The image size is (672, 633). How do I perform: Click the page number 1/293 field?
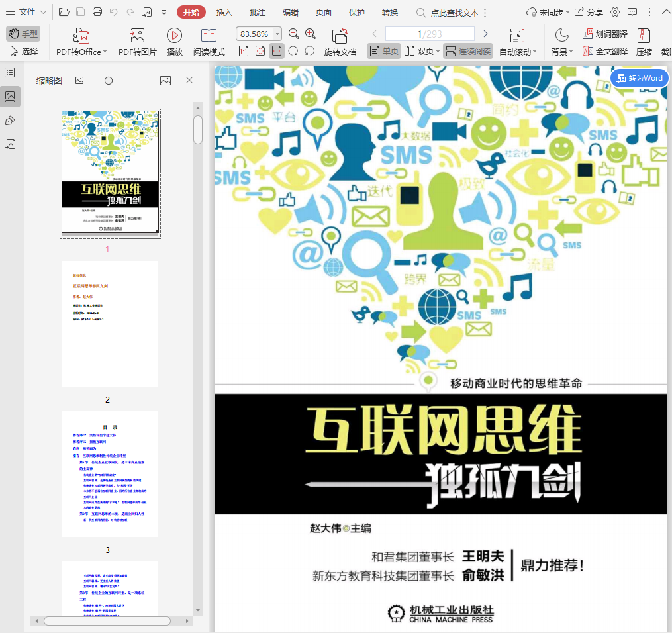pos(430,33)
